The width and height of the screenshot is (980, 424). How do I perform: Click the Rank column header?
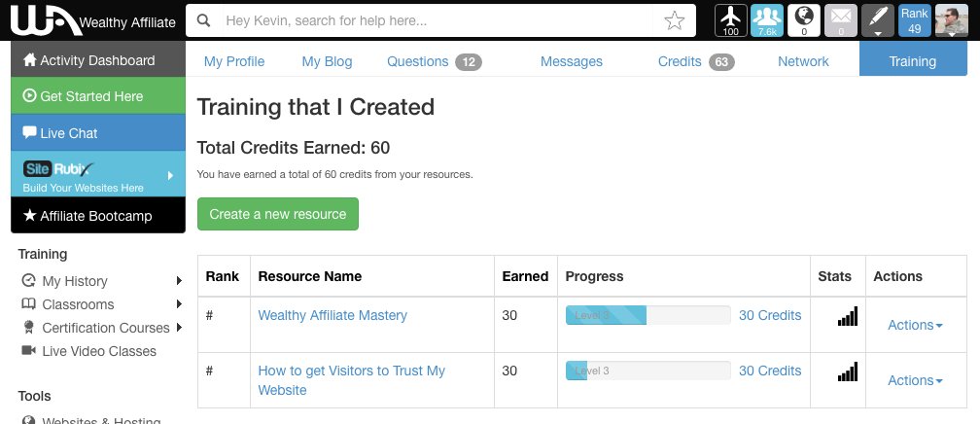pos(223,276)
